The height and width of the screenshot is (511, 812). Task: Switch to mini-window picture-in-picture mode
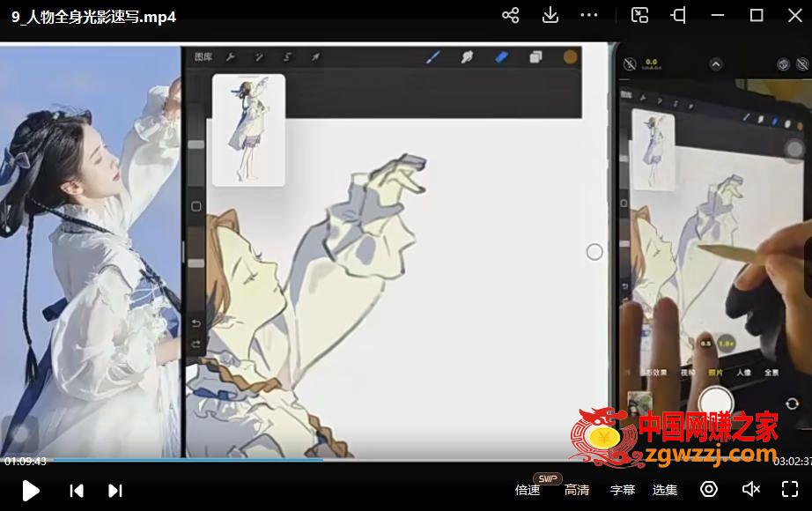639,15
